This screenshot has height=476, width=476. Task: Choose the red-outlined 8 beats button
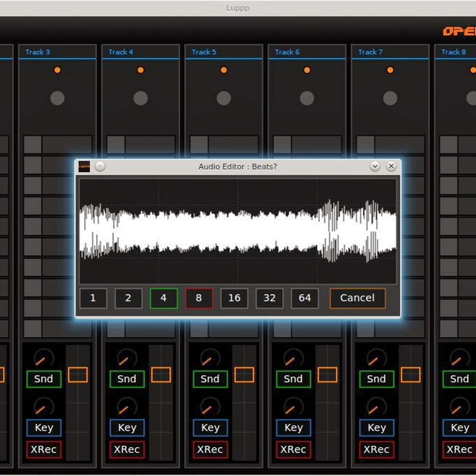199,298
